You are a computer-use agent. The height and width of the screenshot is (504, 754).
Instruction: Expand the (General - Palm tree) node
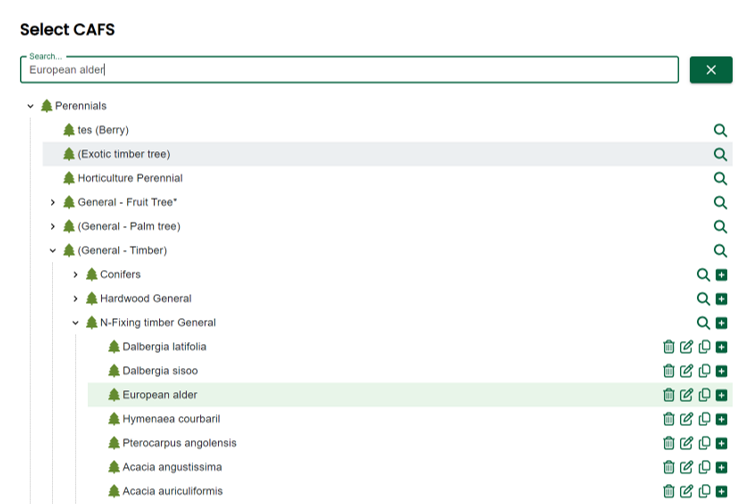(53, 227)
